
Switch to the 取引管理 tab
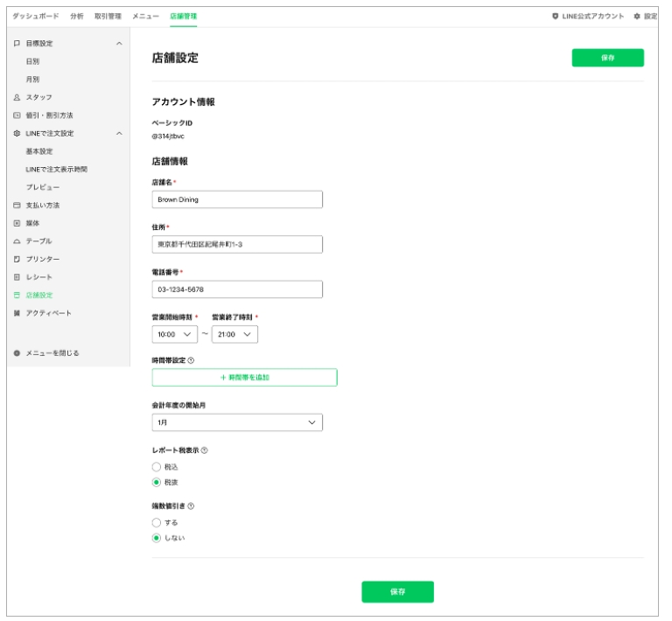coord(108,17)
